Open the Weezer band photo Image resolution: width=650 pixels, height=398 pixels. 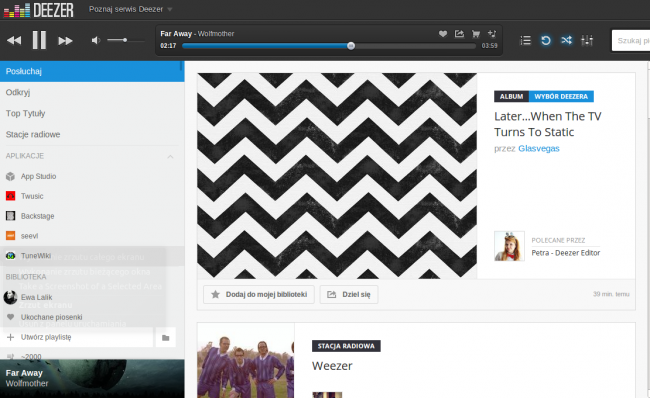(246, 360)
